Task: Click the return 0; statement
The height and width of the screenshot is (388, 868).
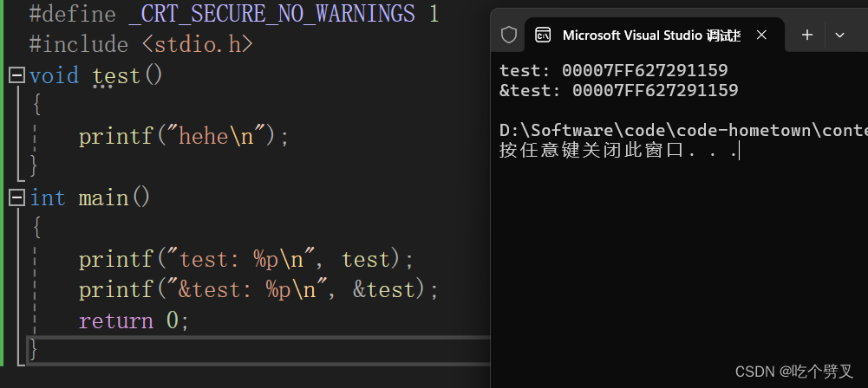Action: 134,320
